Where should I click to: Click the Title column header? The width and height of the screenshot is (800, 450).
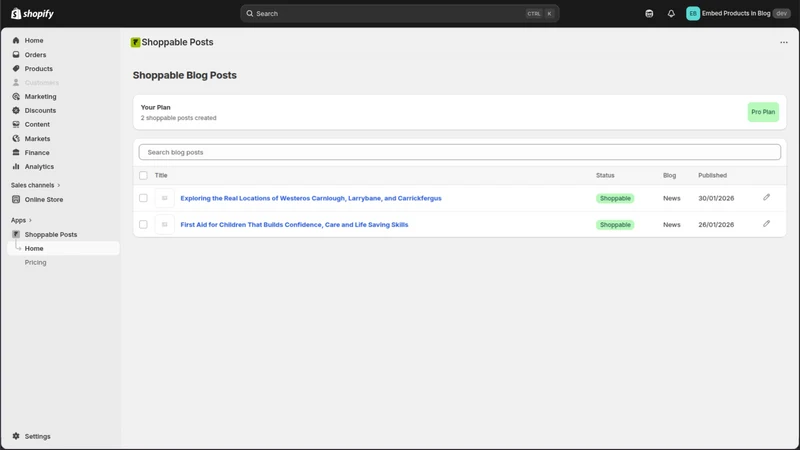tap(161, 176)
